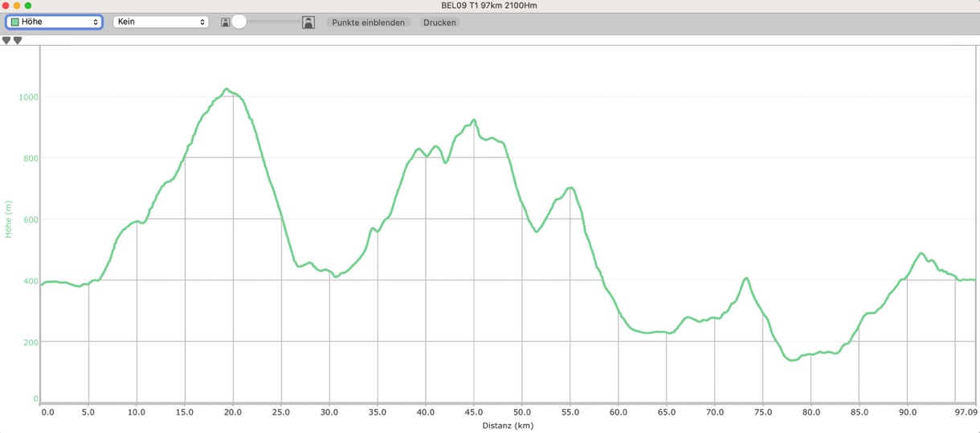
Task: Click the window title BEL09 T1 97km 2100Hm
Action: 489,6
